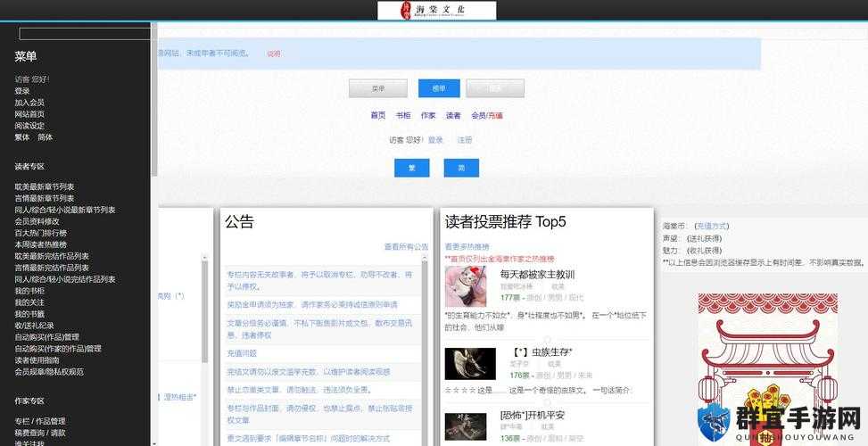The image size is (868, 446).
Task: Open 我的书签 in the sidebar
Action: pos(29,314)
